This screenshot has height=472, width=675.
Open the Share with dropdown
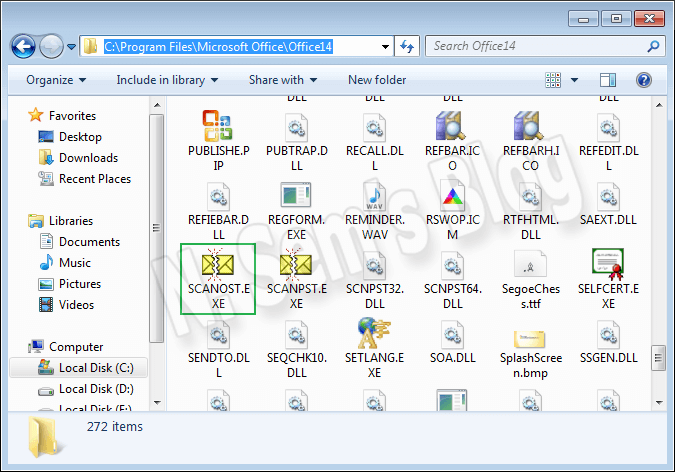283,80
